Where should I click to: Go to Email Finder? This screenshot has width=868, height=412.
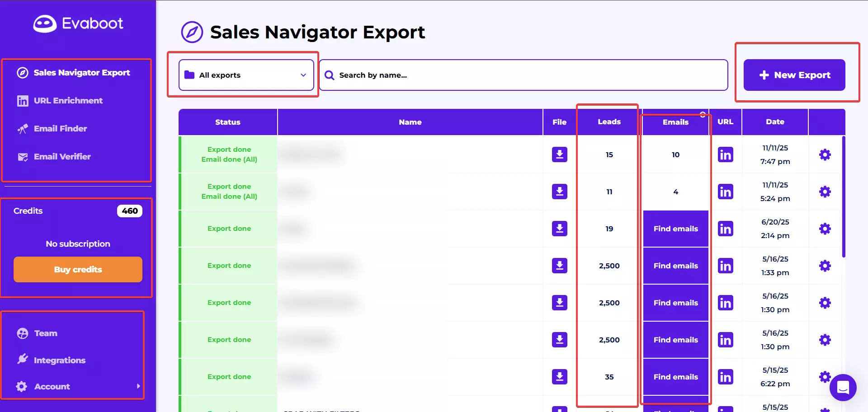[60, 129]
